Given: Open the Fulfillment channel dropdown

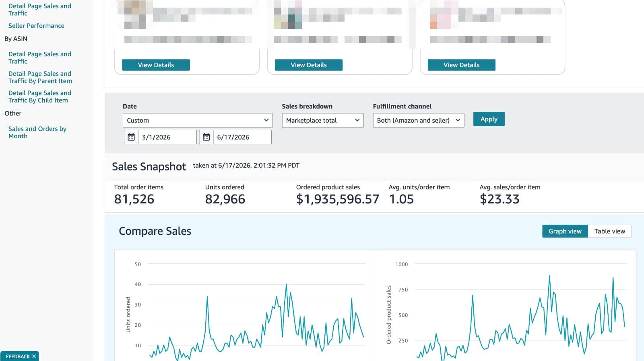Looking at the screenshot, I should (x=419, y=120).
